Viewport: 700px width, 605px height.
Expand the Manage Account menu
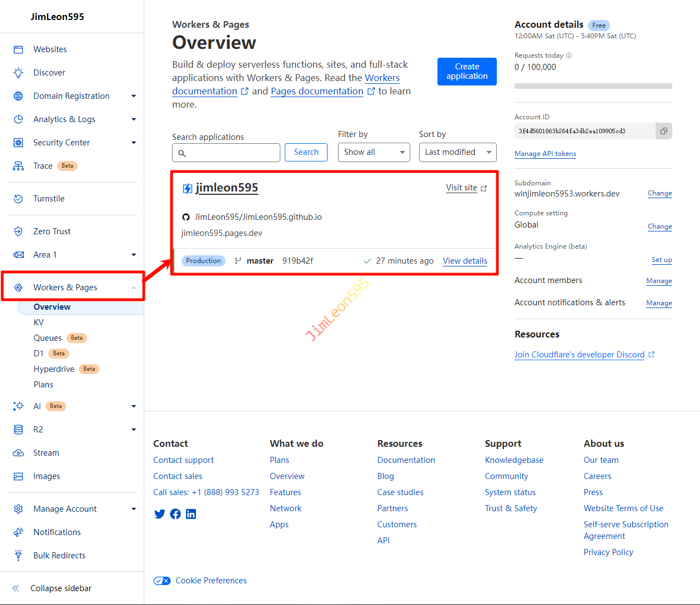(133, 509)
